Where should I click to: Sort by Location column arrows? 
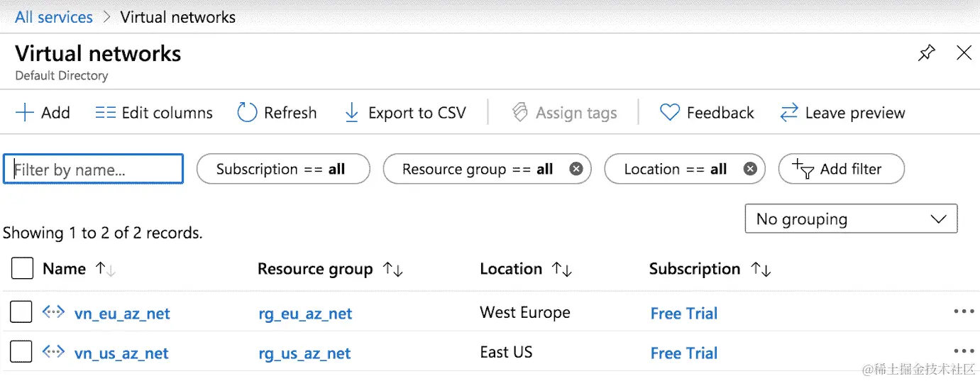(x=562, y=269)
